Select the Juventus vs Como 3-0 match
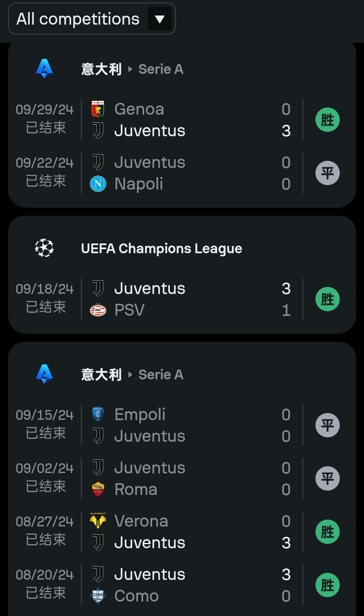Screen dimensions: 364x616 189,585
